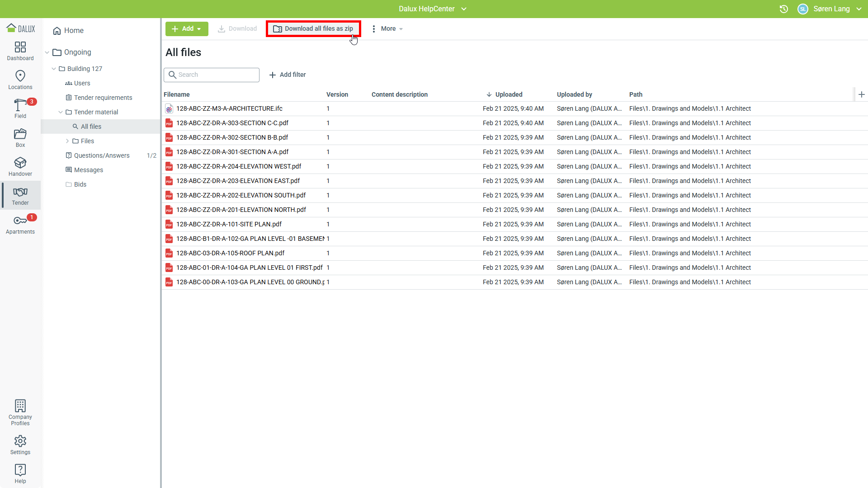This screenshot has height=488, width=868.
Task: Click the history clock icon in top bar
Action: click(x=784, y=9)
